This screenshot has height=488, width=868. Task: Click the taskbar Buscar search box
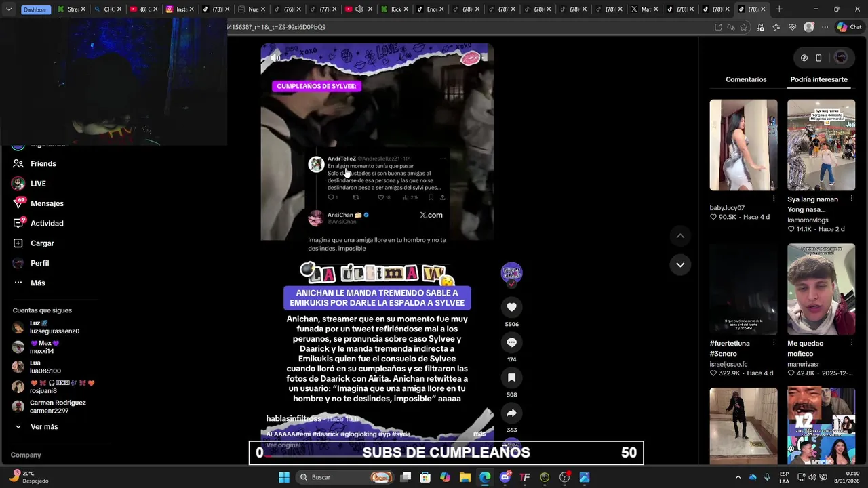346,477
